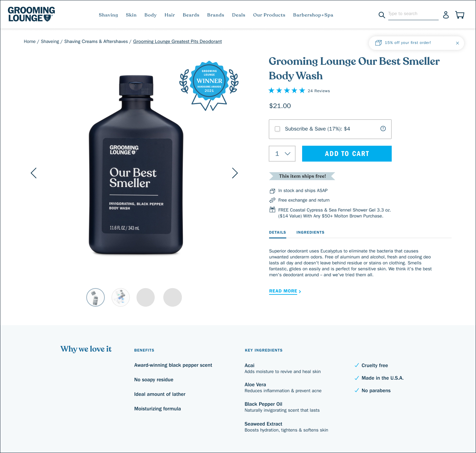Click the search magnifier icon
476x453 pixels.
[x=382, y=15]
